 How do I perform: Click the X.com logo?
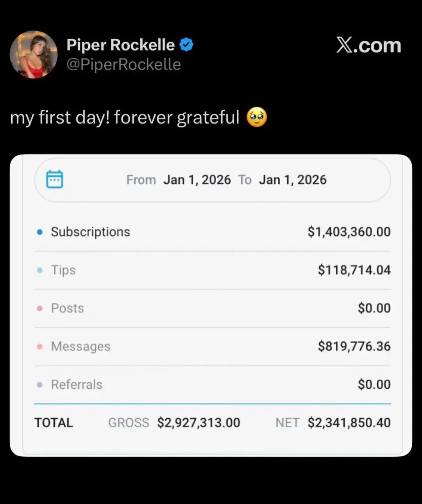click(x=368, y=45)
